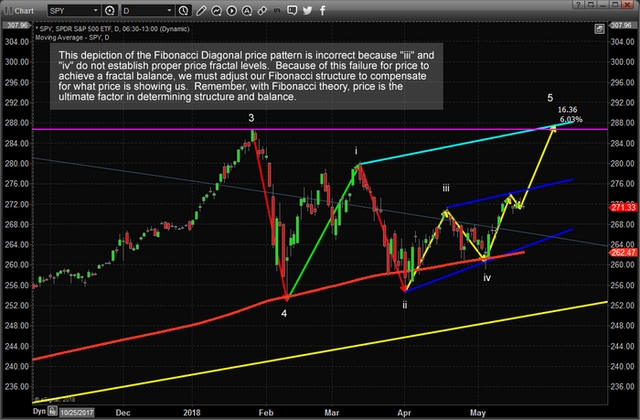Open the time template clock icon
This screenshot has height=420, width=640.
[184, 11]
